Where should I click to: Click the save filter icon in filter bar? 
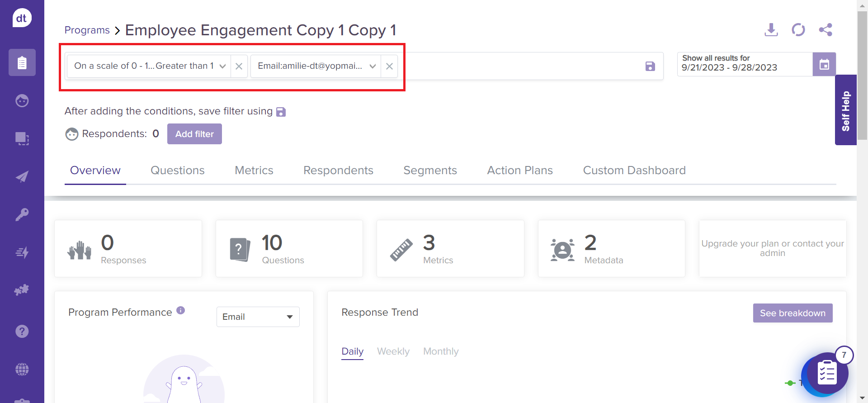650,66
